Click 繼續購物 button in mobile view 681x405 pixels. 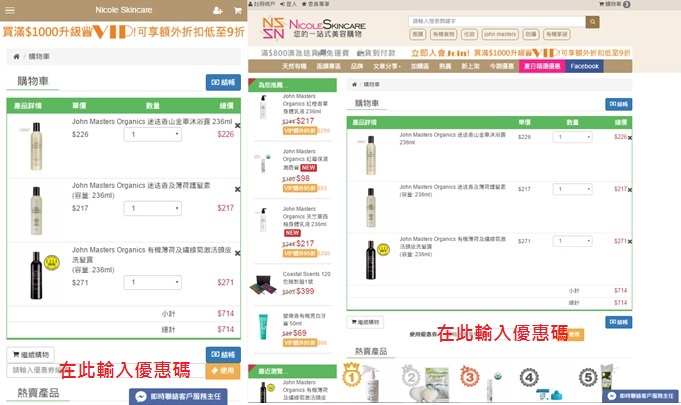30,355
